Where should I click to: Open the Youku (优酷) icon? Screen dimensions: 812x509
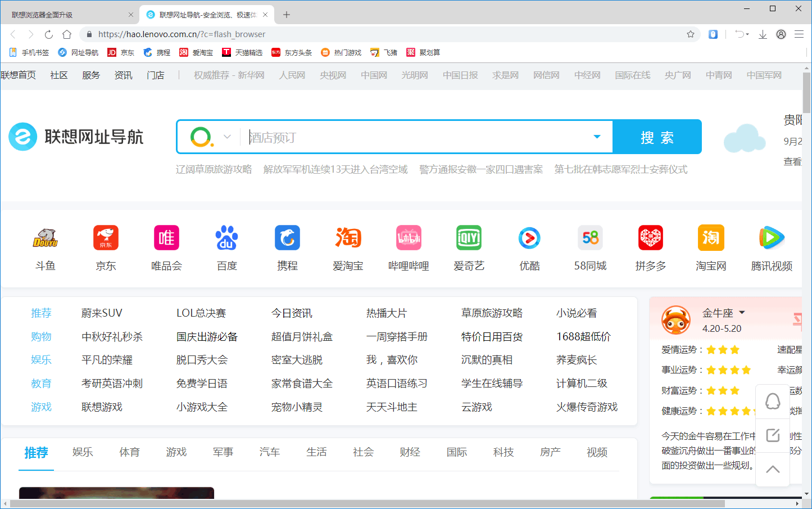(529, 238)
